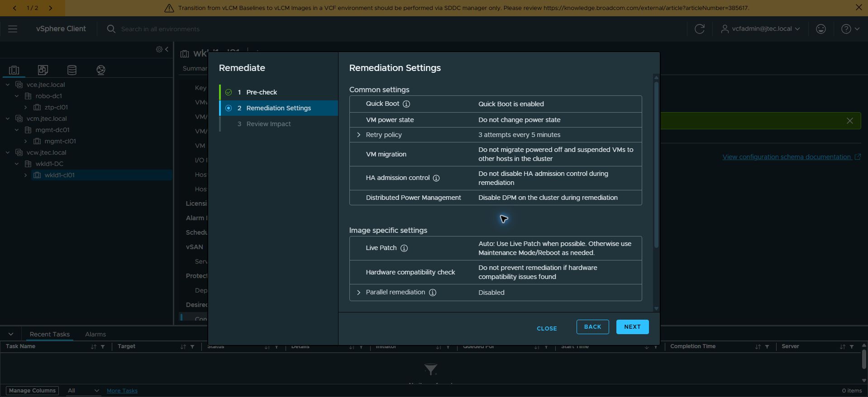Show Live Patch info icon
The height and width of the screenshot is (397, 868).
[x=404, y=248]
